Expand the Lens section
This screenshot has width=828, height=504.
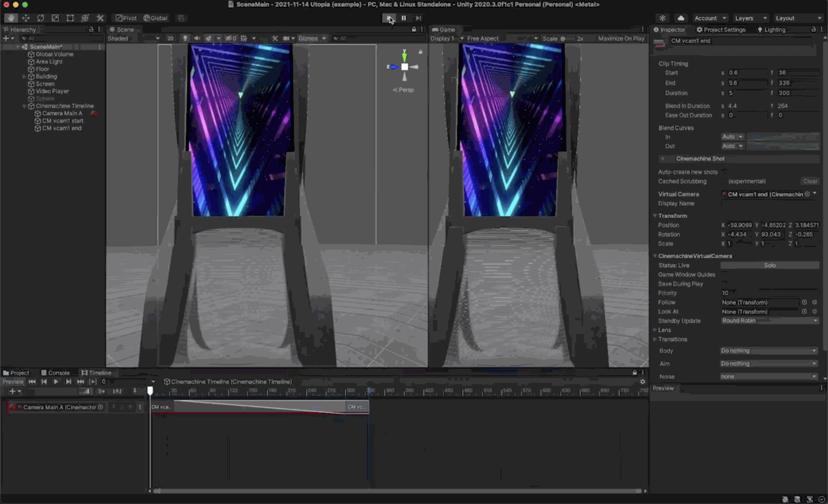[x=664, y=330]
